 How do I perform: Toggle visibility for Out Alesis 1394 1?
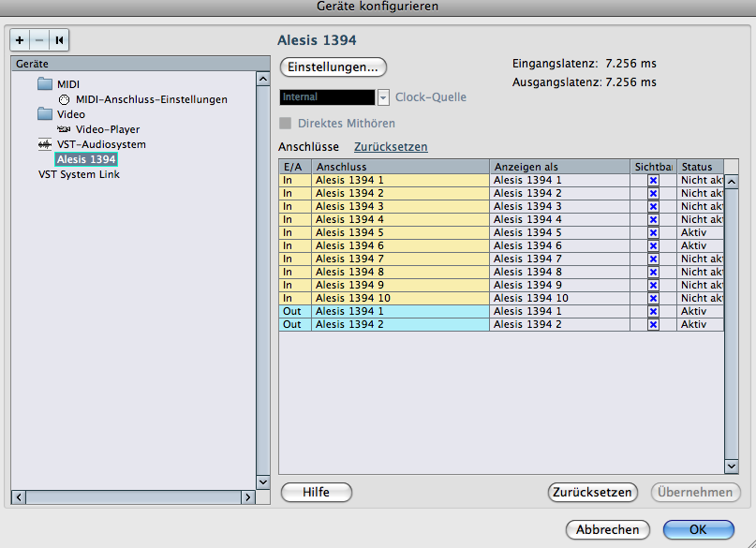tap(653, 311)
